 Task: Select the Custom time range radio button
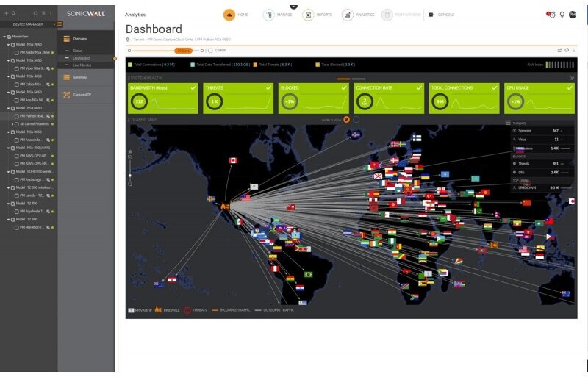210,51
